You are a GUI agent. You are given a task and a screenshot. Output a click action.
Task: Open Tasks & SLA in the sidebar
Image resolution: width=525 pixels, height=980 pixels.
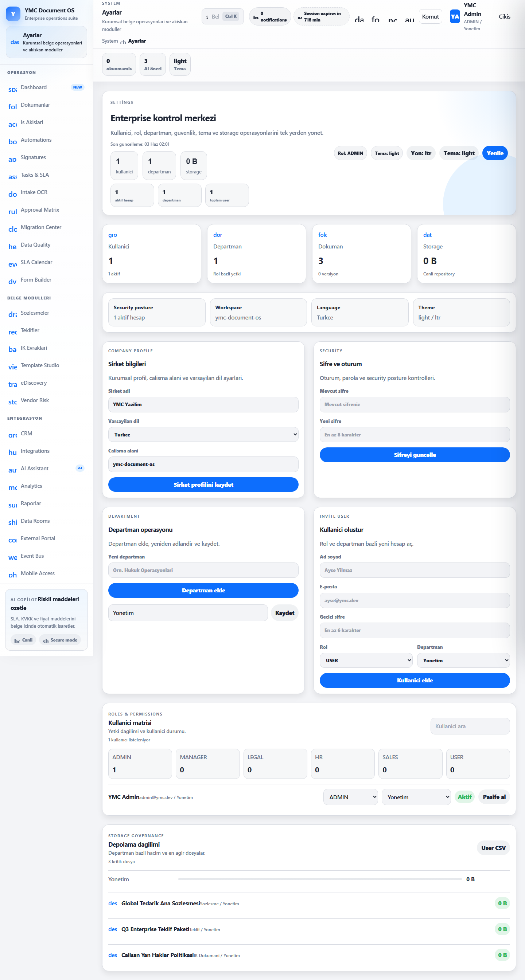point(46,175)
